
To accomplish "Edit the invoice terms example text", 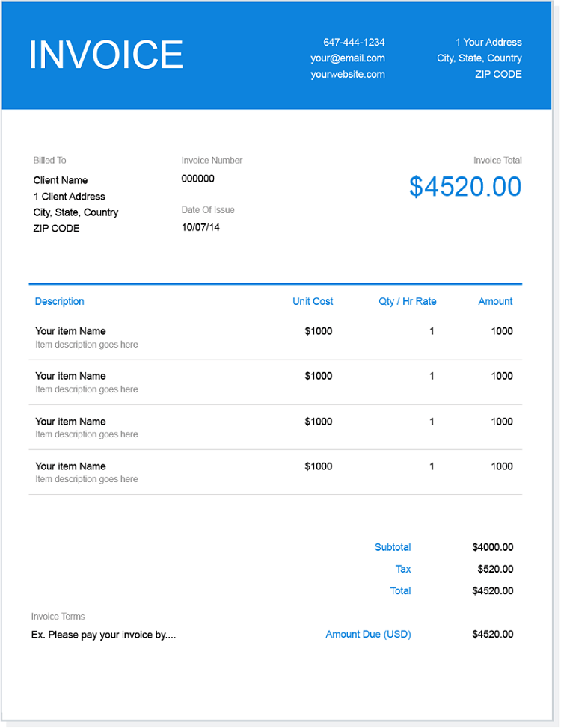I will 104,635.
